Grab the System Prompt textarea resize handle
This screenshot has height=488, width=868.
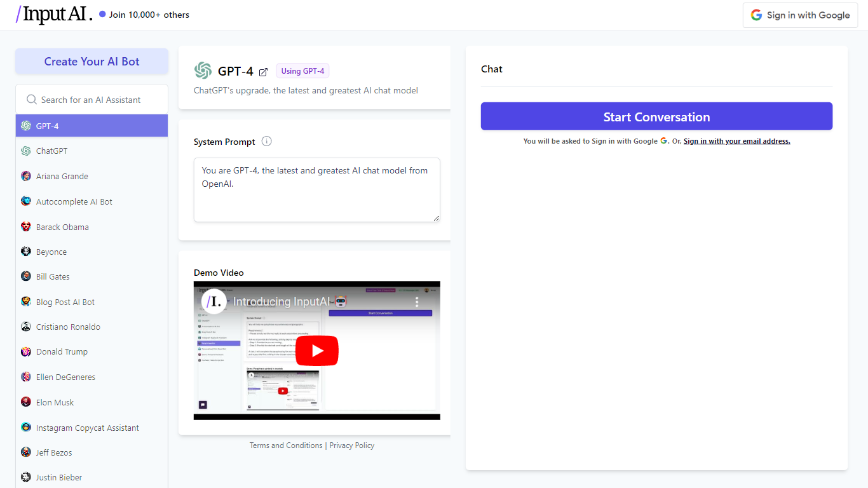pyautogui.click(x=436, y=218)
